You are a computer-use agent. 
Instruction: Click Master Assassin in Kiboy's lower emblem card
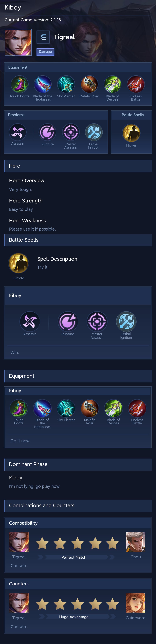[97, 321]
